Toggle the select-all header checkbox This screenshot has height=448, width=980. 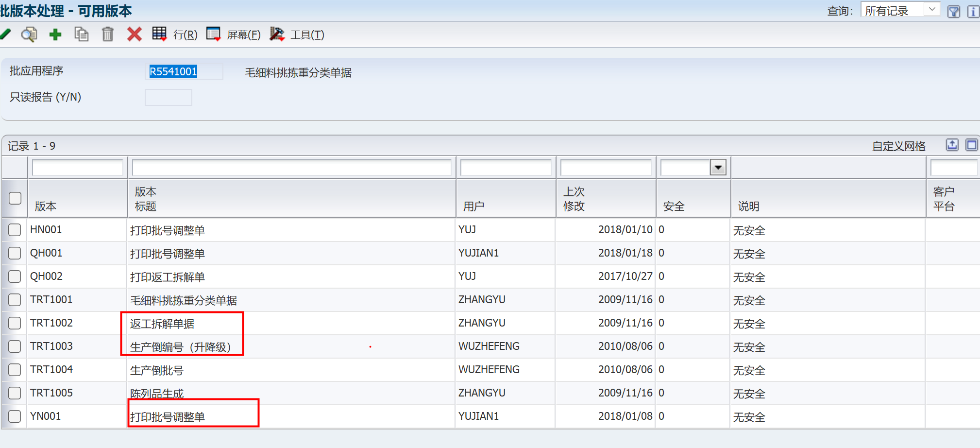point(15,198)
